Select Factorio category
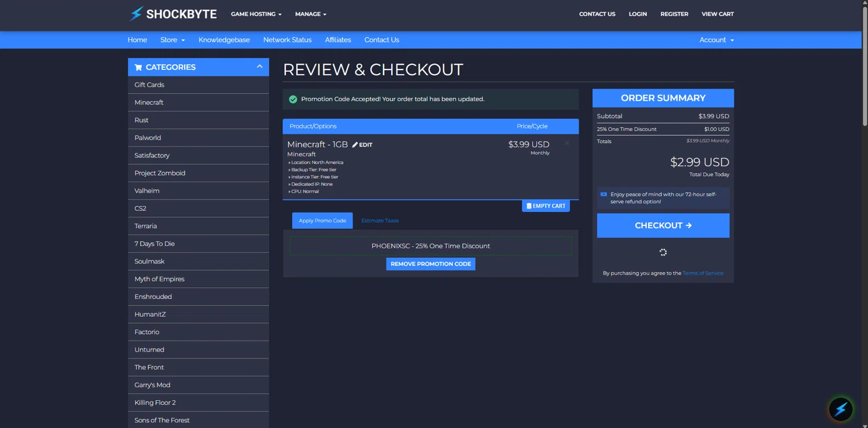This screenshot has width=868, height=428. pos(198,332)
